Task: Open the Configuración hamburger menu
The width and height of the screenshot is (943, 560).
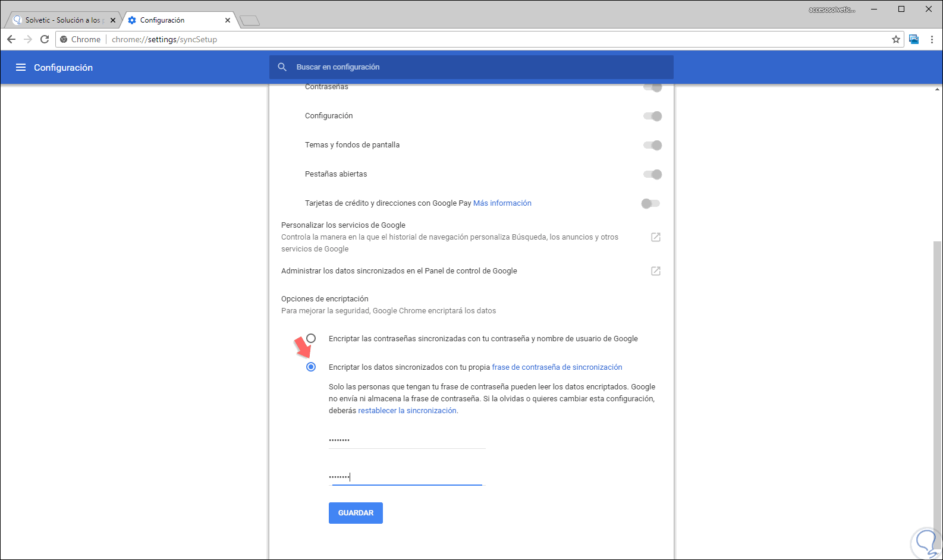Action: click(x=21, y=67)
